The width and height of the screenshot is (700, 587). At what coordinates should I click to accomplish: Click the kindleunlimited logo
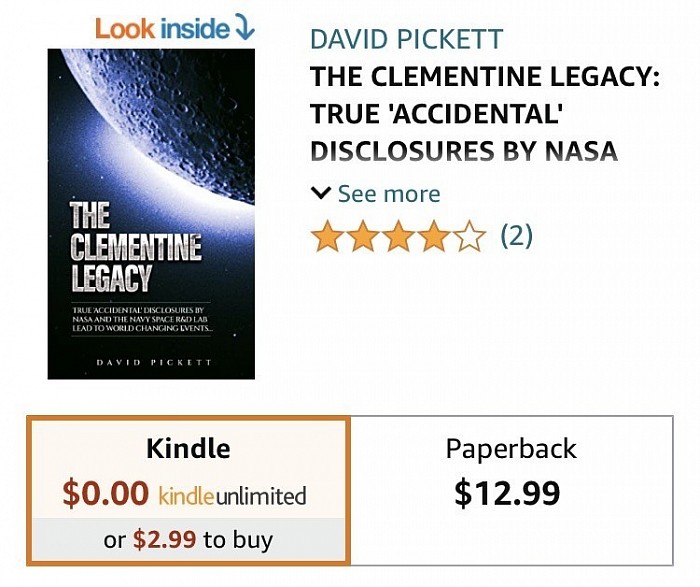click(x=232, y=496)
